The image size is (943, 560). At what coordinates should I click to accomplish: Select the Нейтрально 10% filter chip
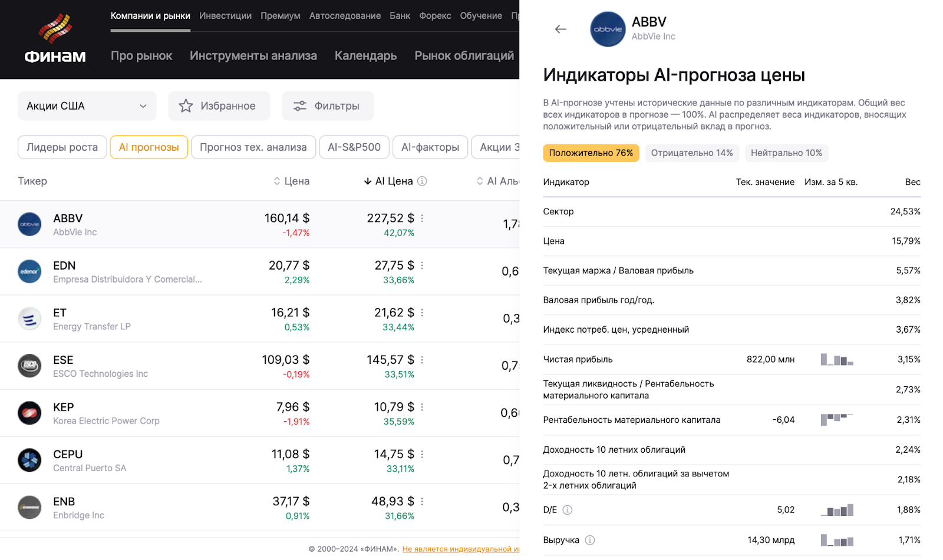pyautogui.click(x=786, y=153)
